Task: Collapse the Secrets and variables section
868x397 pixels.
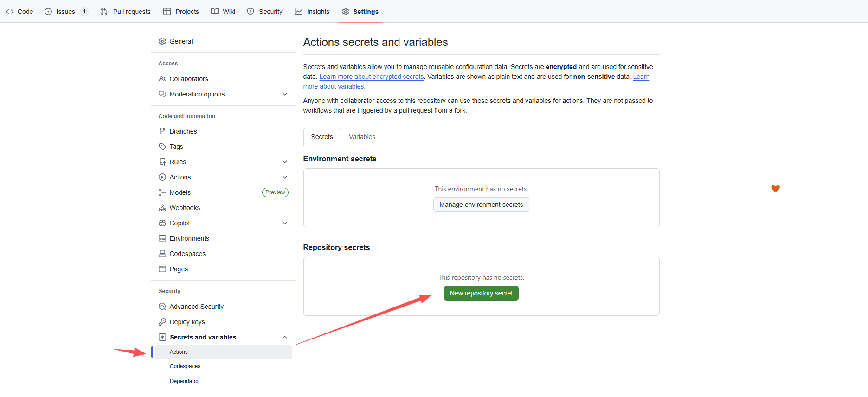Action: point(285,337)
